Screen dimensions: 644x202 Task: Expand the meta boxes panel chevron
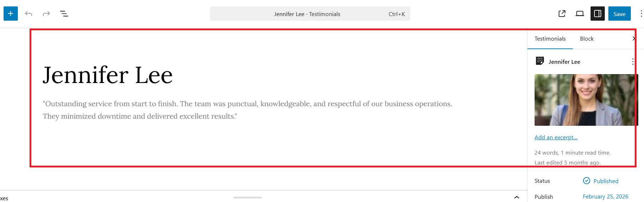pos(517,197)
